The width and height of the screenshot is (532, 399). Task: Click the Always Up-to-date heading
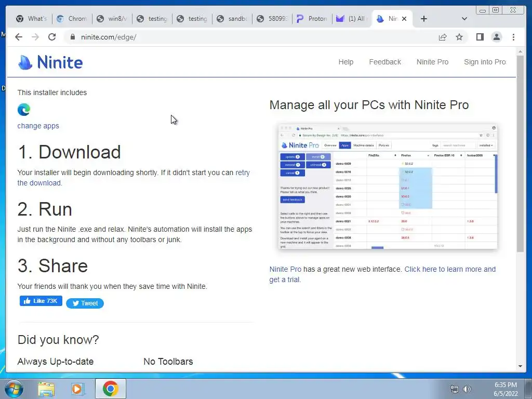pos(55,362)
